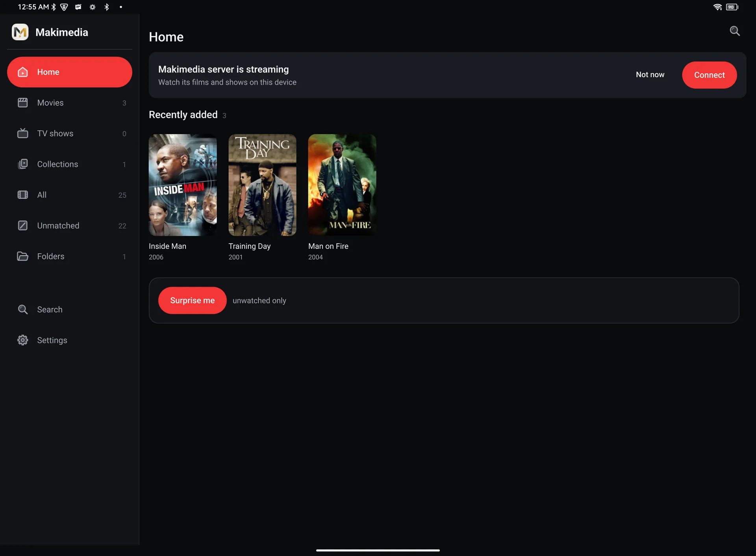
Task: Open Folders in the sidebar
Action: [x=70, y=256]
